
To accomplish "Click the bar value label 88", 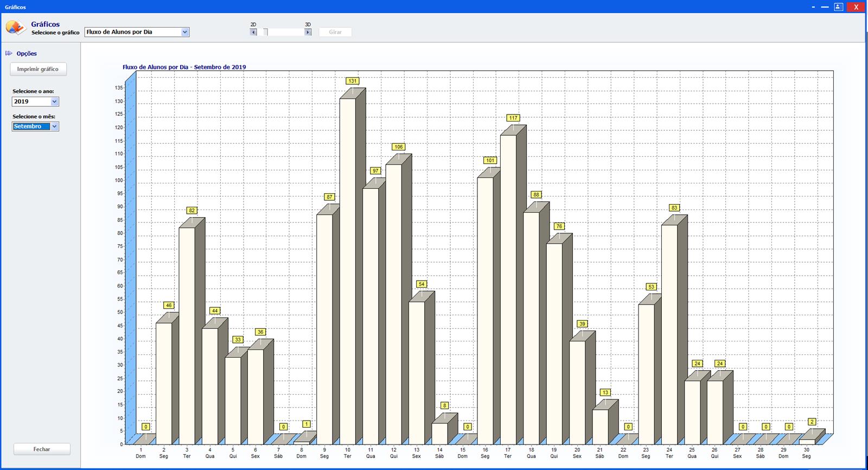I will [537, 195].
